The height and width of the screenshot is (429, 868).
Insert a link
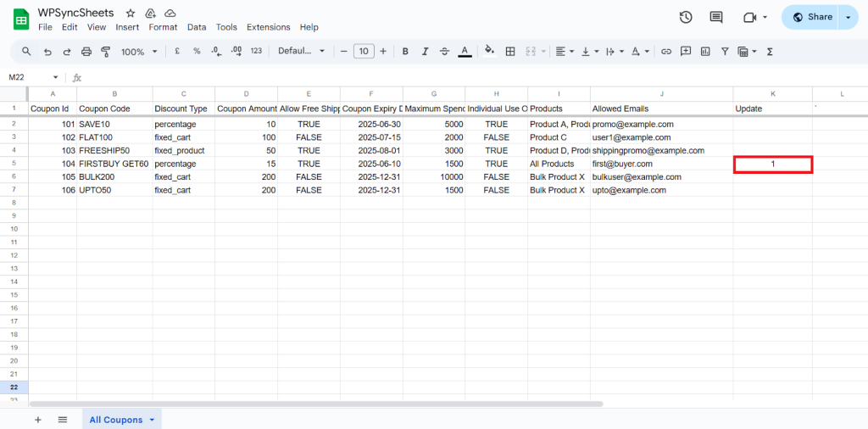pyautogui.click(x=666, y=52)
